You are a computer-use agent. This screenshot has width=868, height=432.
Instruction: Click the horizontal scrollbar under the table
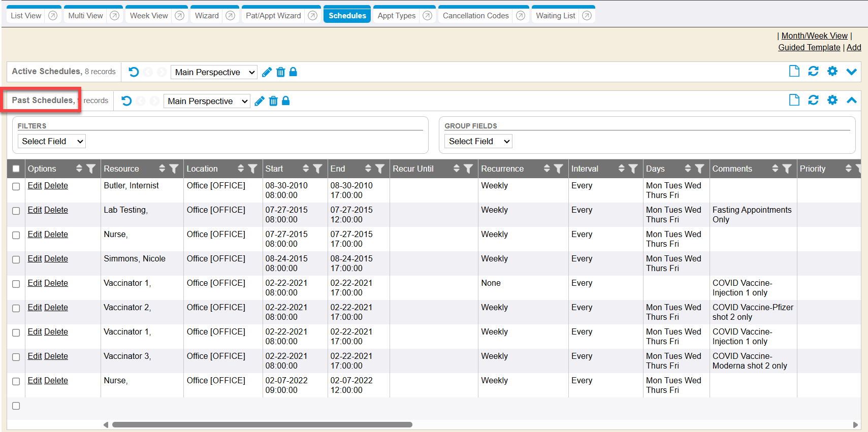262,424
